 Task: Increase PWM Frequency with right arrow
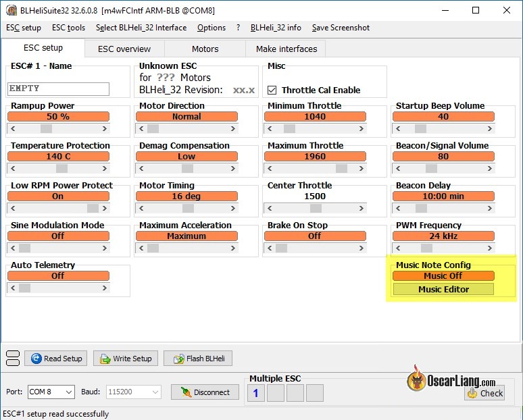point(490,248)
